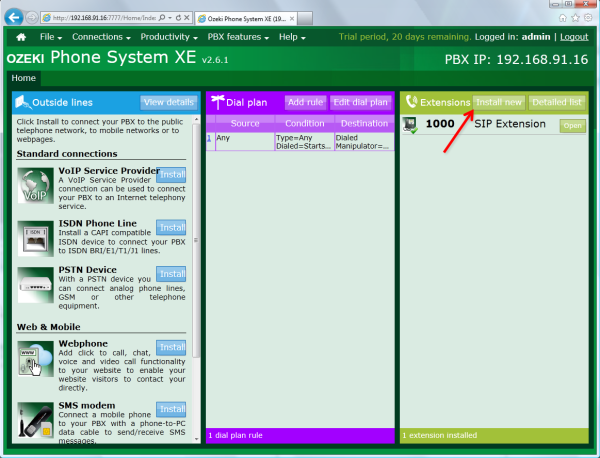Image resolution: width=600 pixels, height=458 pixels.
Task: Open browser settings gear icon
Action: coord(588,18)
